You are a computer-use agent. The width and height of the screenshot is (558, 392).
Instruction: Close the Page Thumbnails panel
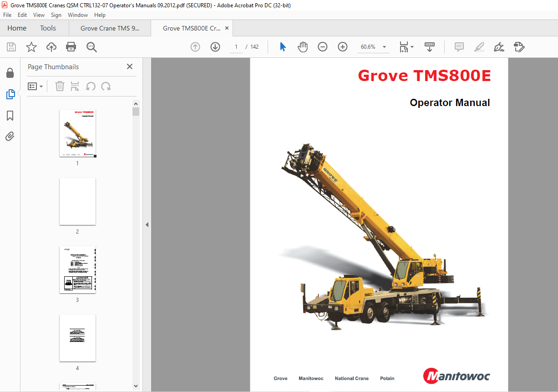[130, 66]
